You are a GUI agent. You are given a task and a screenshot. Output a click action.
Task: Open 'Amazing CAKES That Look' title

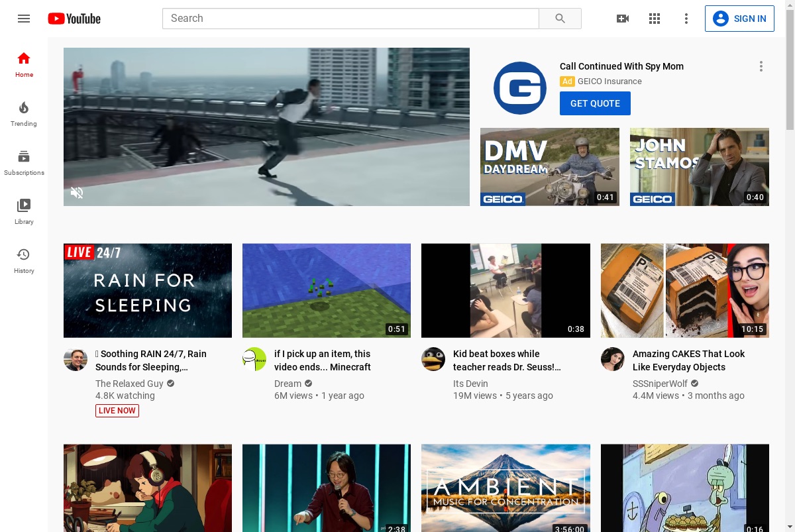688,360
